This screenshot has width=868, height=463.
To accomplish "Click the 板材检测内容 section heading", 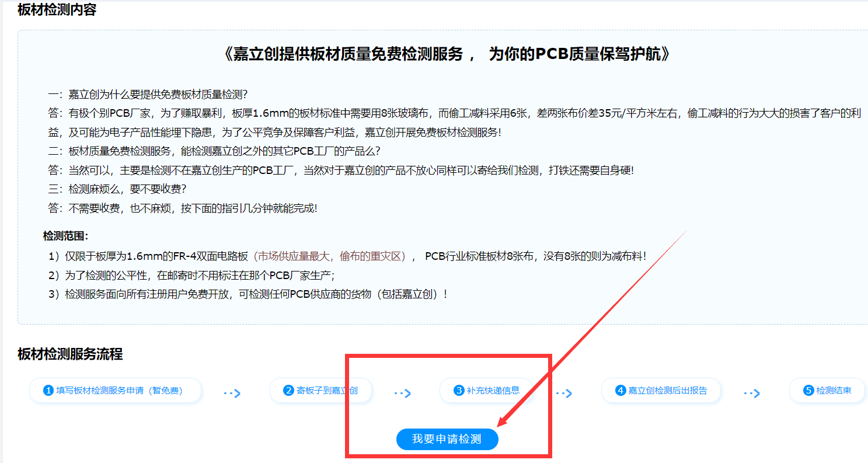I will point(57,10).
